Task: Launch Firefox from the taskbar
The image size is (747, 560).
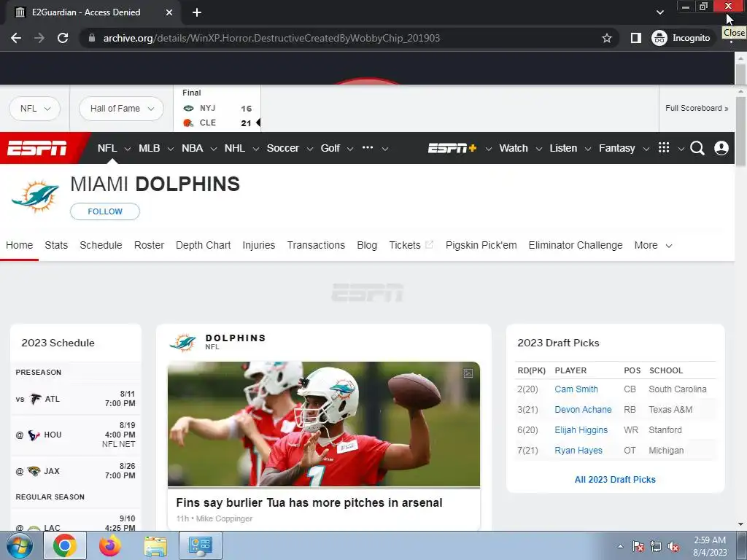Action: (110, 545)
